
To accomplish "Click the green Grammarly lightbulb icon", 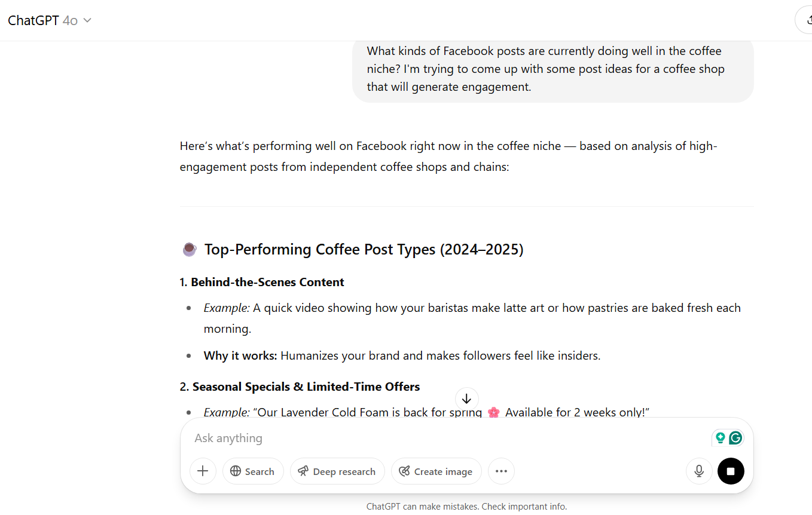I will tap(720, 438).
